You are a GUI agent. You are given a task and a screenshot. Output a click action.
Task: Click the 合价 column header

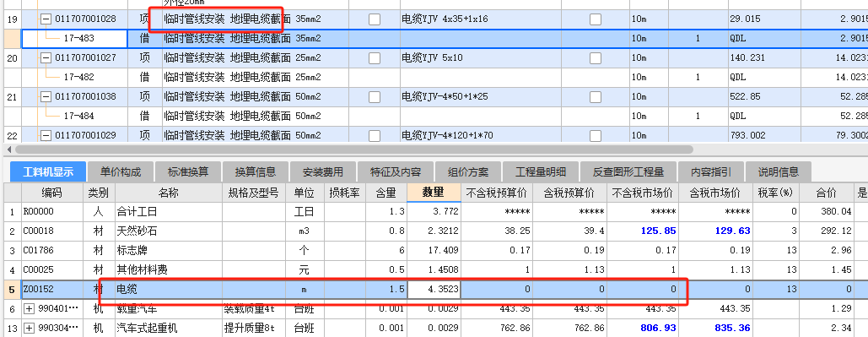[827, 193]
